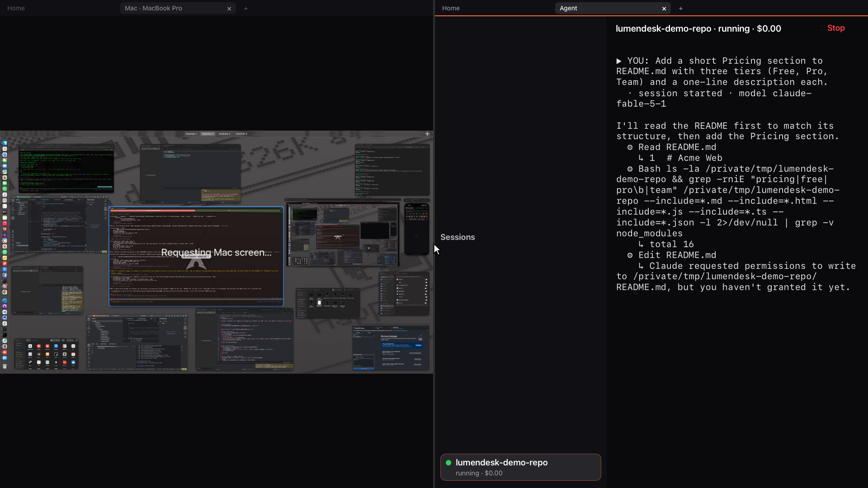
Task: Click the Sessions heading
Action: click(x=458, y=237)
